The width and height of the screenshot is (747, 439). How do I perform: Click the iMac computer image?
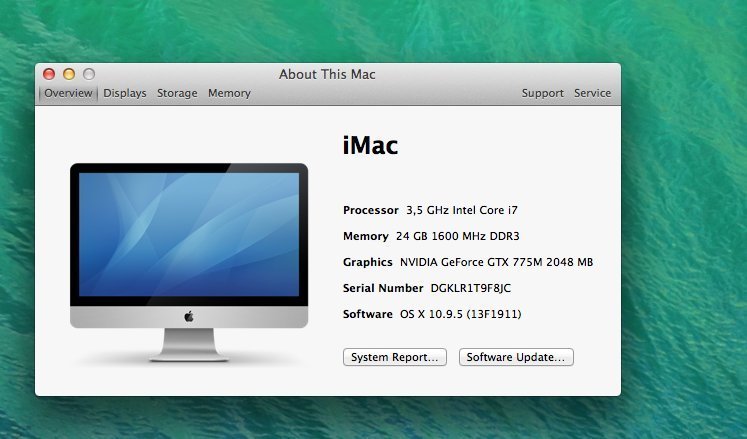click(189, 262)
